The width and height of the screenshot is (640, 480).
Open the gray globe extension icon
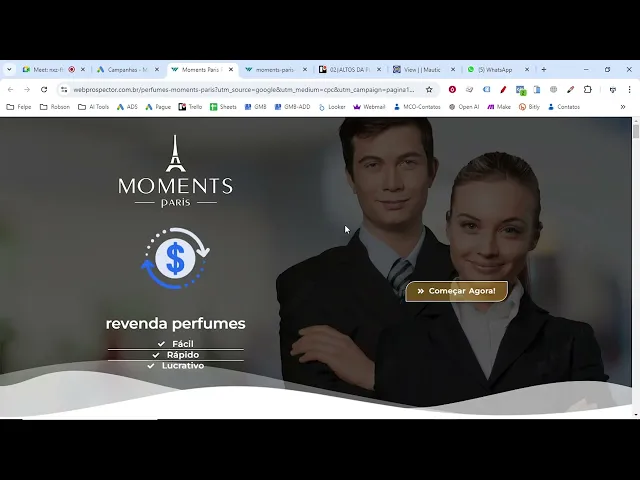(553, 90)
